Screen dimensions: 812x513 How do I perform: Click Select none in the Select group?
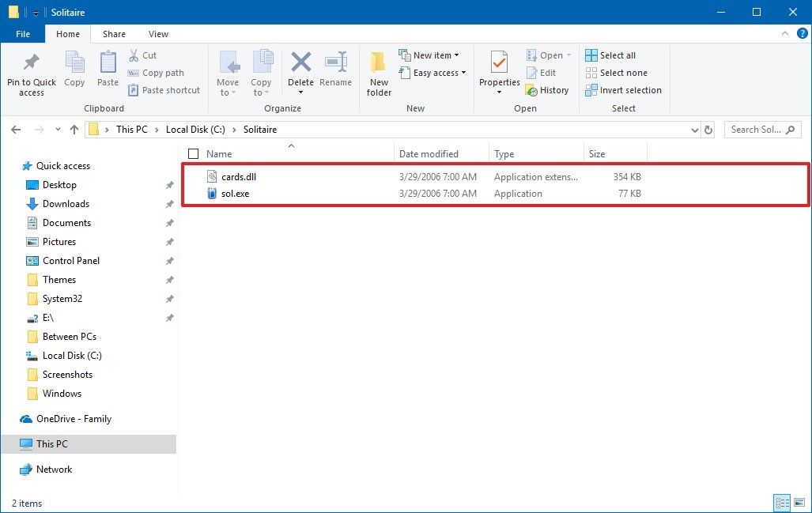click(x=617, y=72)
